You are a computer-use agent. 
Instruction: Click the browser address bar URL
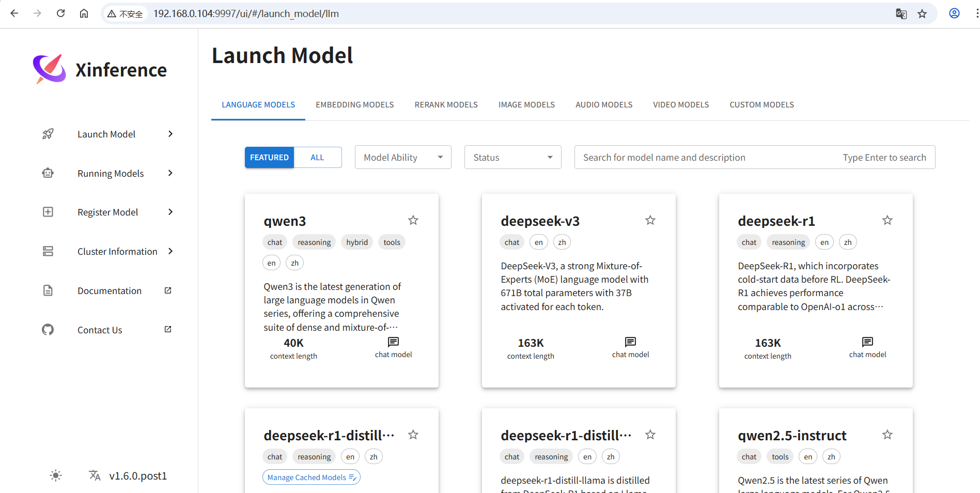(x=246, y=14)
